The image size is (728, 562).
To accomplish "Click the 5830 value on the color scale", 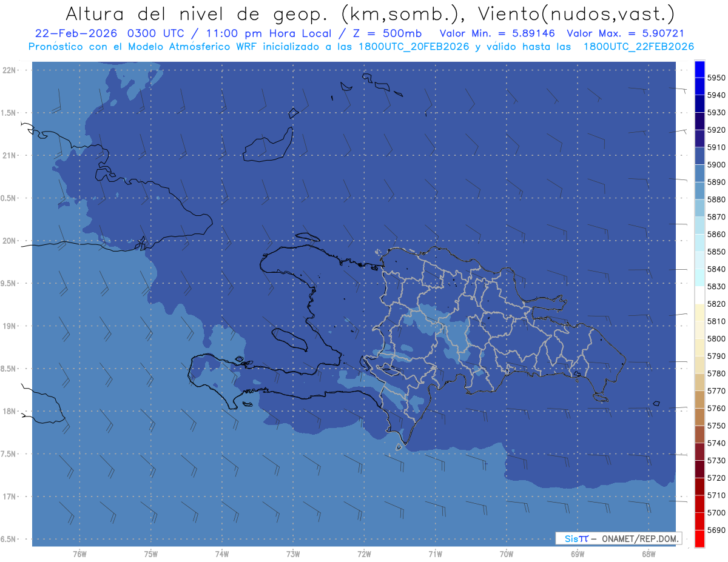I will click(x=716, y=286).
